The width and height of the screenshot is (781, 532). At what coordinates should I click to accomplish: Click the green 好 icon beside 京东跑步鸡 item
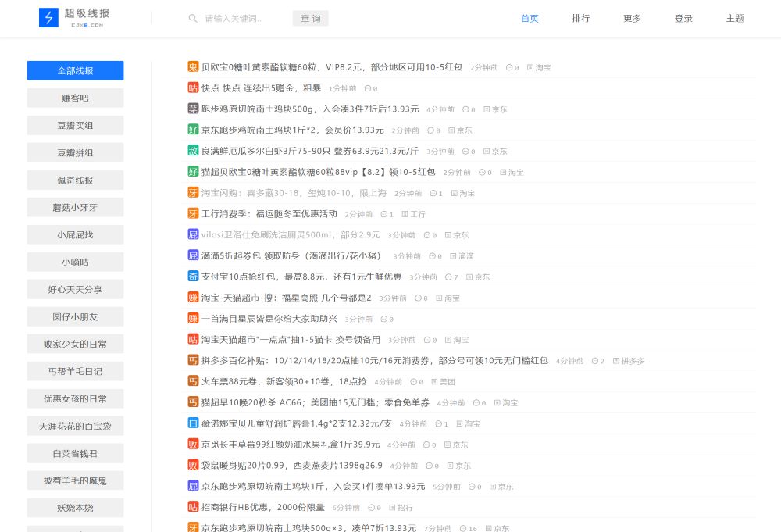193,130
